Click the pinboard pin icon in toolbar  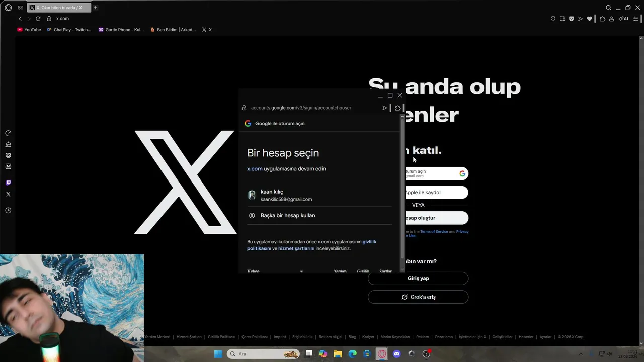coord(553,19)
